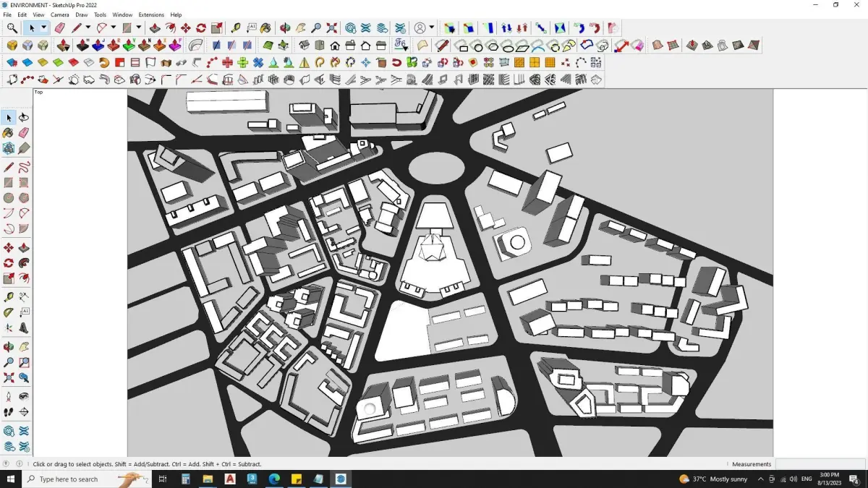Screen dimensions: 868x488
Task: Click the Measurements input box
Action: (x=820, y=464)
